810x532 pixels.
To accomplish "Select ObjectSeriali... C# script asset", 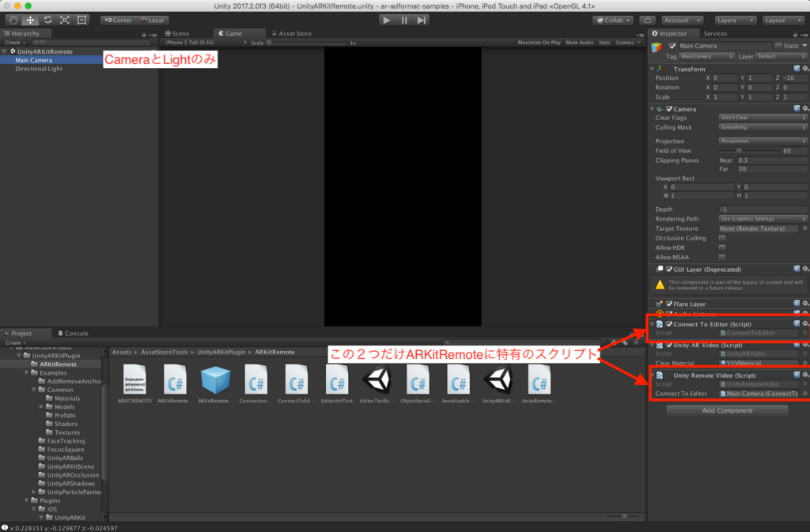I will pyautogui.click(x=418, y=384).
